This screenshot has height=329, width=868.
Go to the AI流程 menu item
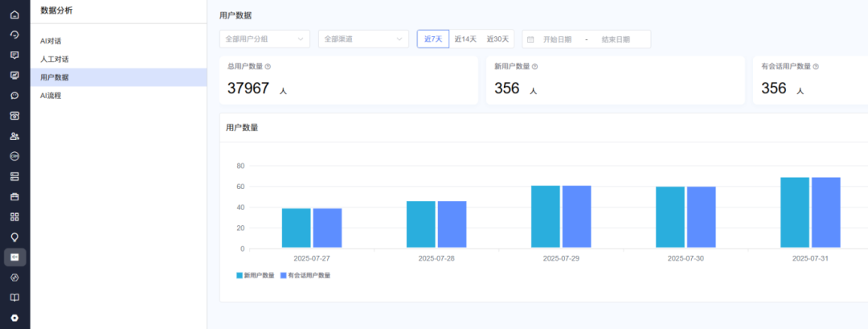coord(51,96)
